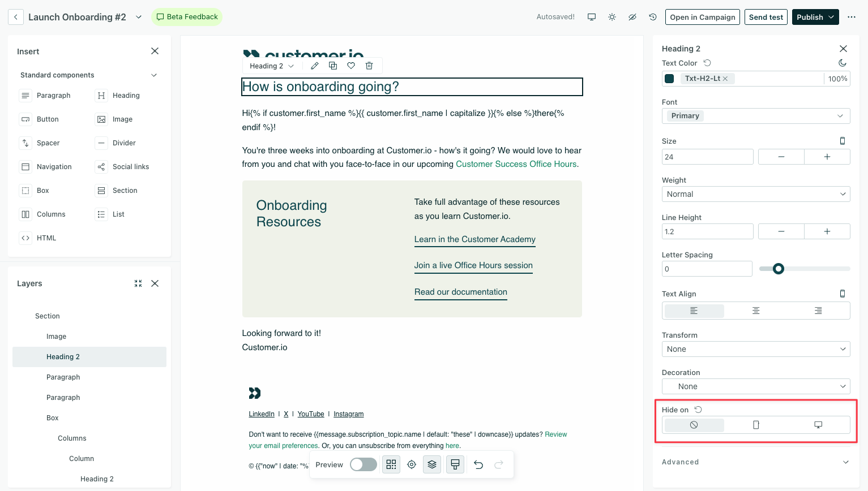Select center text alignment
This screenshot has height=491, width=868.
pyautogui.click(x=756, y=311)
